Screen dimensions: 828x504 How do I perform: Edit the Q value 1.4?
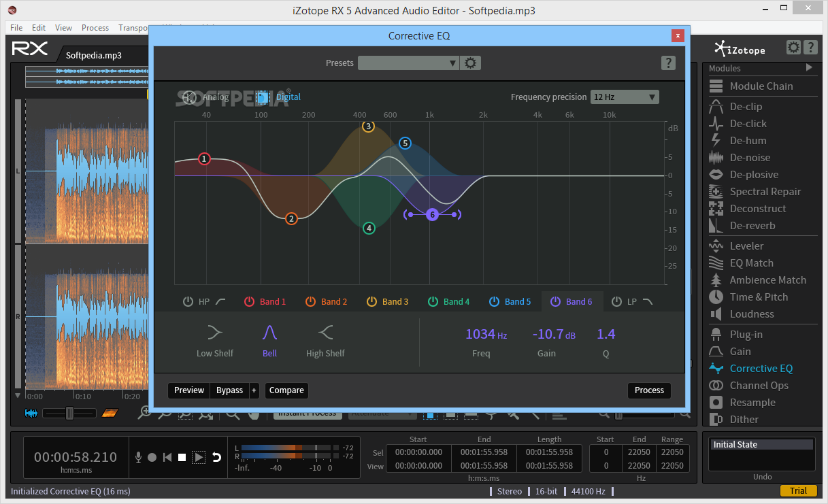[606, 334]
